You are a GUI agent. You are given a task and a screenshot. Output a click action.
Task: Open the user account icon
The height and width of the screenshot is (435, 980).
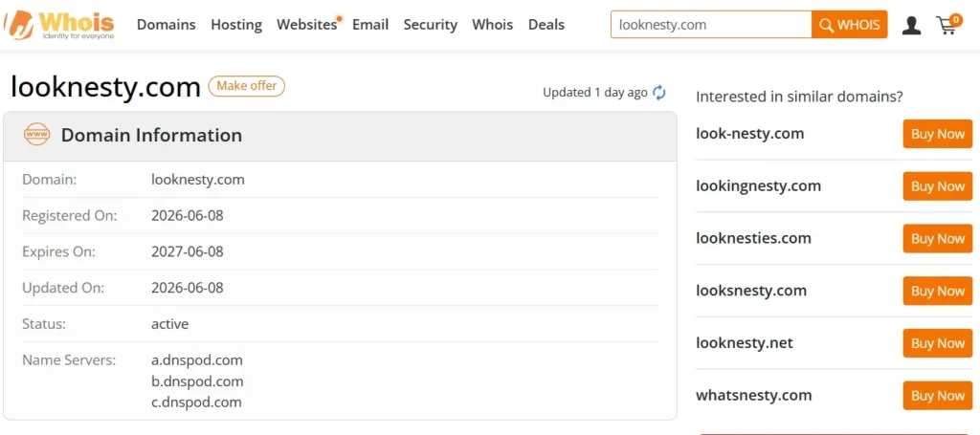[x=911, y=25]
